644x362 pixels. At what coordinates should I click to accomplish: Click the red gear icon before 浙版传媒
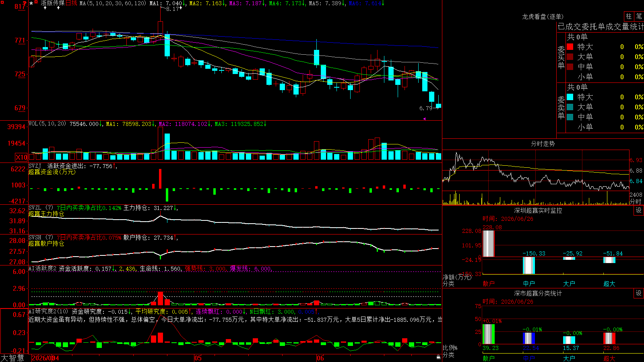37,2
